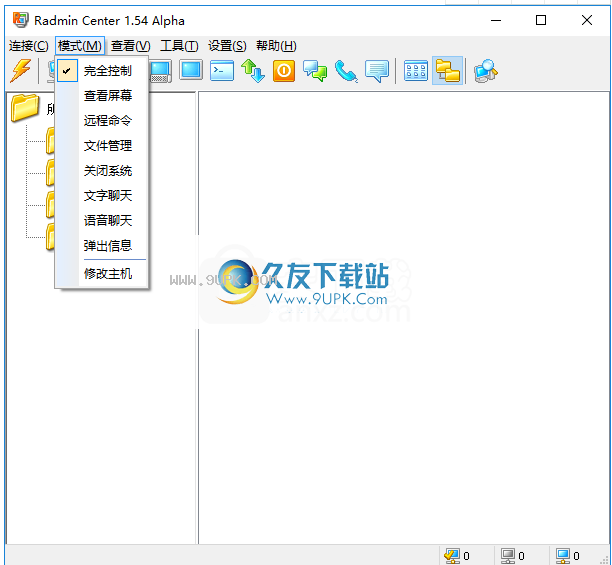The width and height of the screenshot is (612, 565).
Task: Open the 帮助(H) menu
Action: (x=276, y=46)
